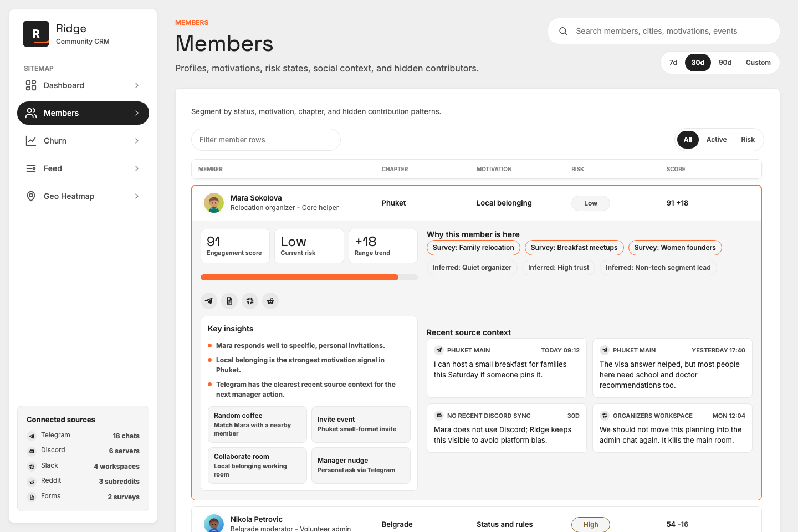Click Reddit icon in Connected sources
The height and width of the screenshot is (532, 798).
[x=32, y=482]
